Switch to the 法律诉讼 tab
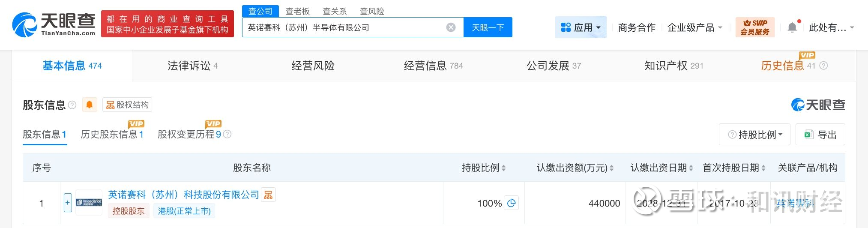The image size is (868, 228). (x=192, y=66)
